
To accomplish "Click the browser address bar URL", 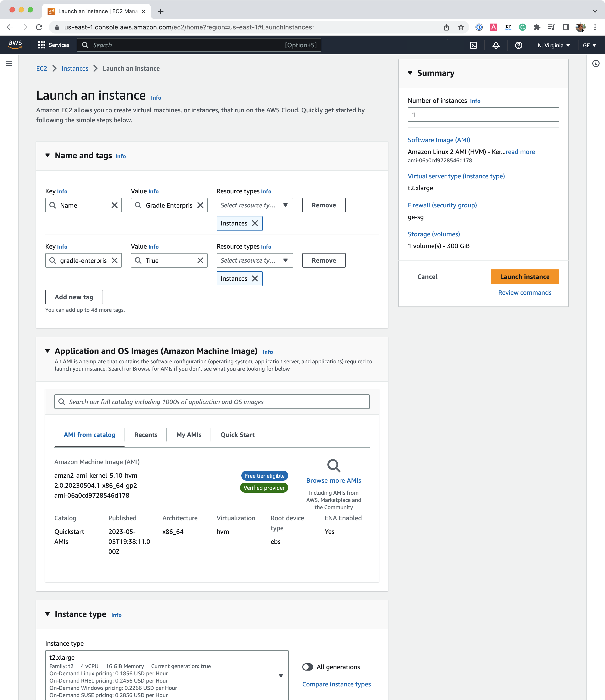I will point(189,27).
